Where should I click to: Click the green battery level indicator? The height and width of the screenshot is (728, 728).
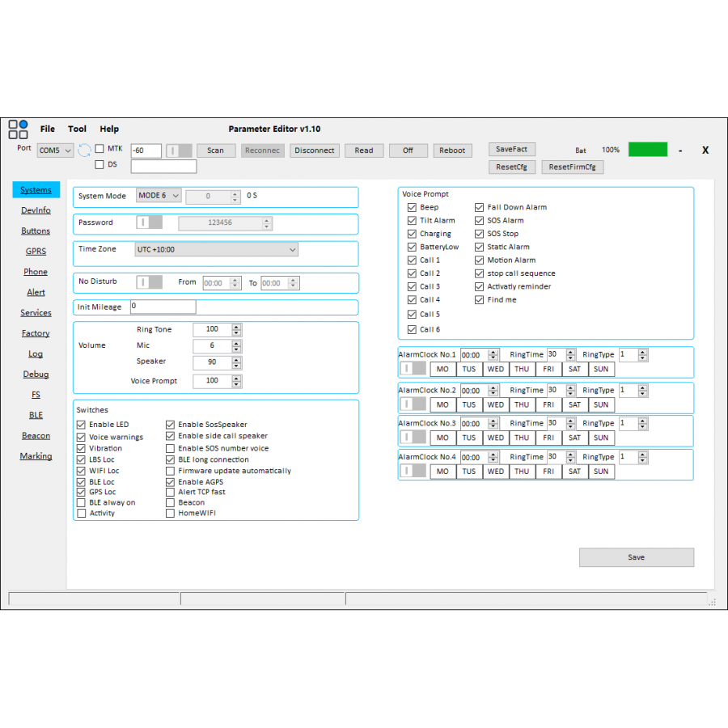point(647,150)
